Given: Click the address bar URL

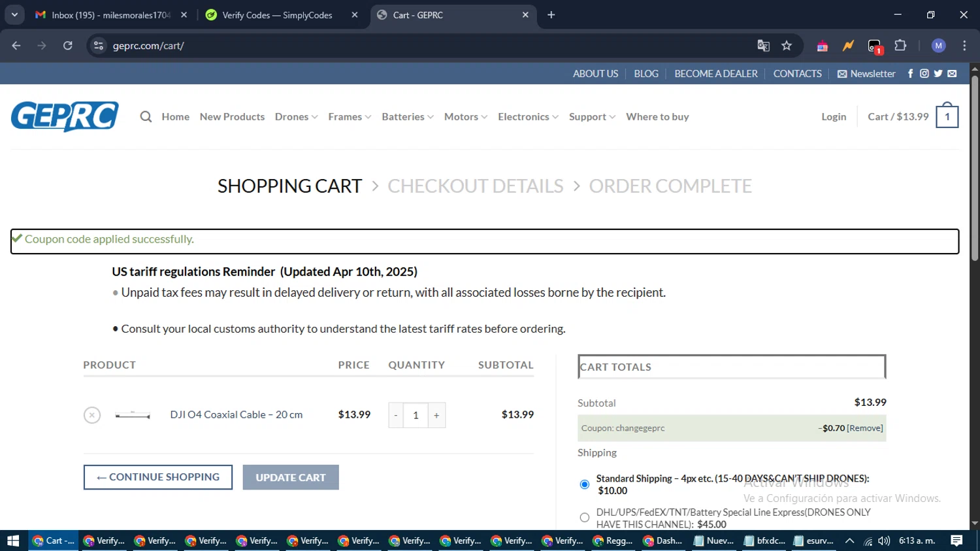Looking at the screenshot, I should [x=148, y=46].
